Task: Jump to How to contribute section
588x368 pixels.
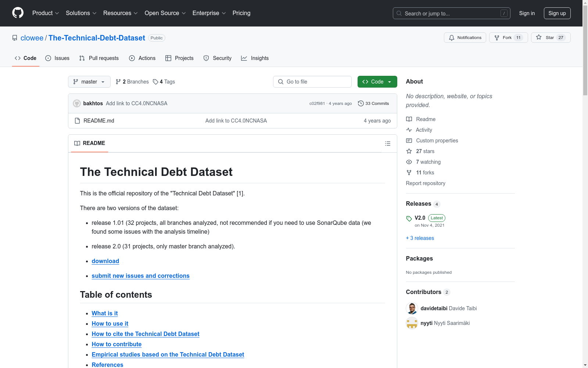Action: (116, 344)
